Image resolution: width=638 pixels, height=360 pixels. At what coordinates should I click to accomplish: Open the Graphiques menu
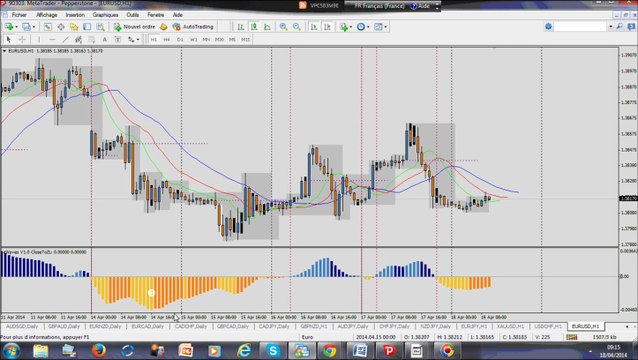coord(105,15)
